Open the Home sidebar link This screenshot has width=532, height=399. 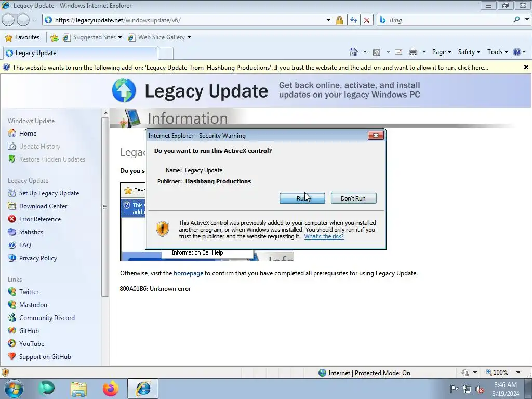pos(28,134)
